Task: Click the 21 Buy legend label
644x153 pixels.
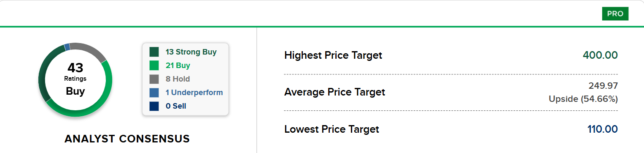Action: coord(178,66)
